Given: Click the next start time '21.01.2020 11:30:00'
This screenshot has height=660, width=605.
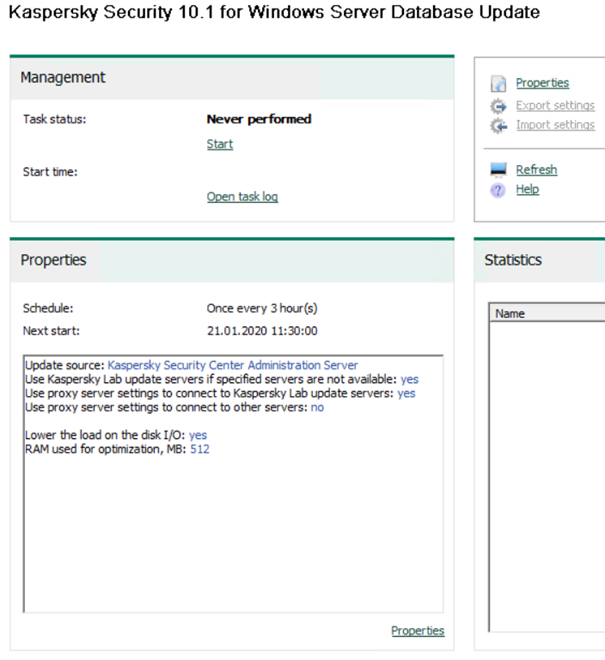Looking at the screenshot, I should click(262, 331).
